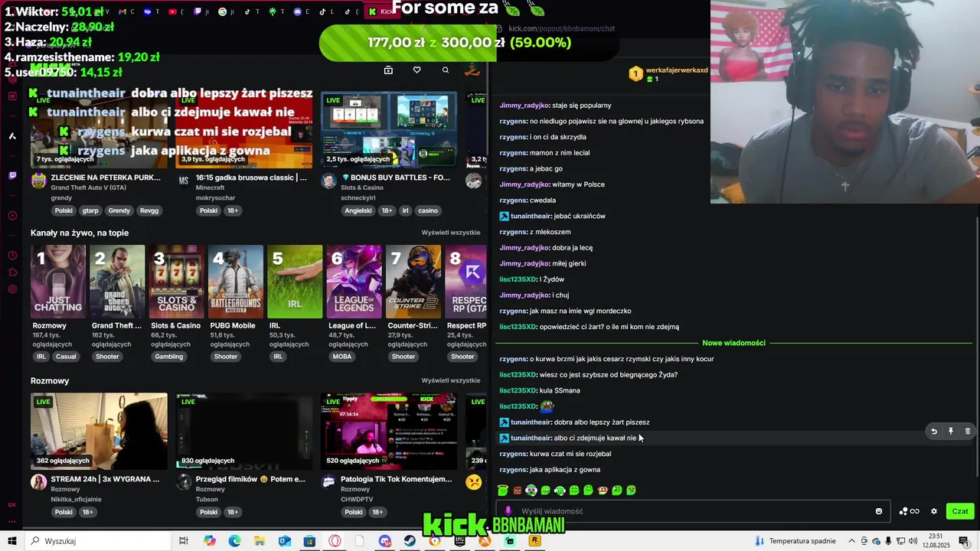
Task: Open the PUBG Mobile category card
Action: point(236,282)
